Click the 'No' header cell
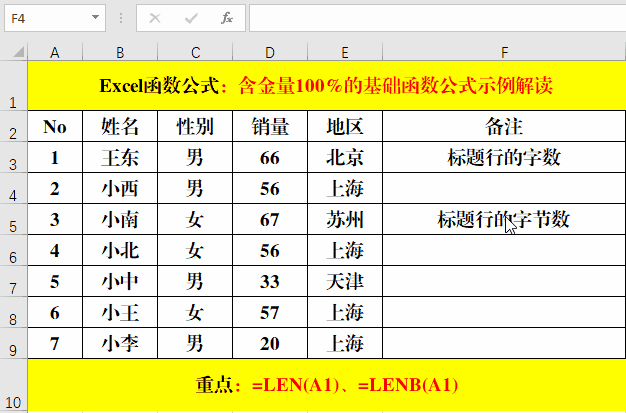 (55, 126)
